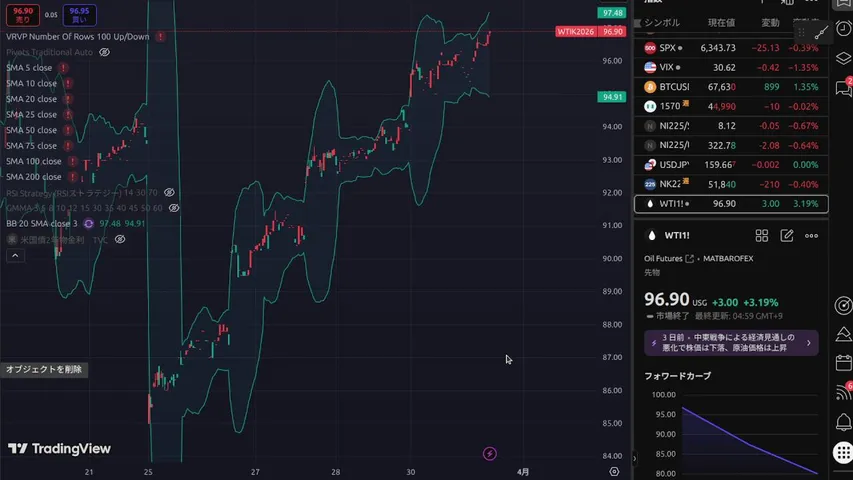Show the RSI Strategy indicator
The height and width of the screenshot is (480, 853).
169,192
